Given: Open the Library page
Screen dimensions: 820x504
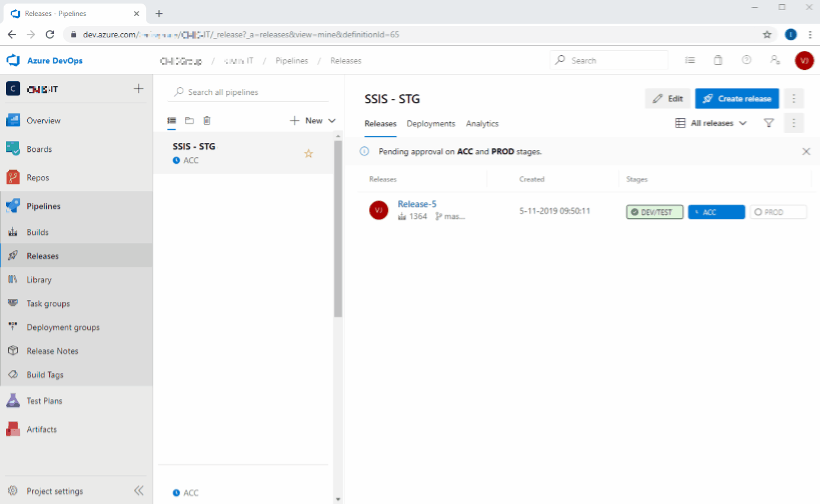Looking at the screenshot, I should (39, 279).
